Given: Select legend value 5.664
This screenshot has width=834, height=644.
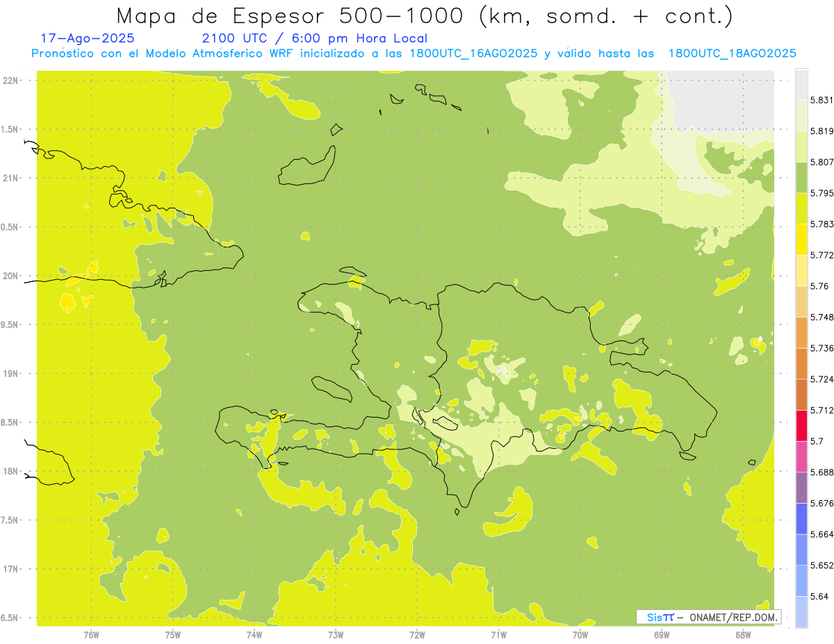Looking at the screenshot, I should pos(822,534).
